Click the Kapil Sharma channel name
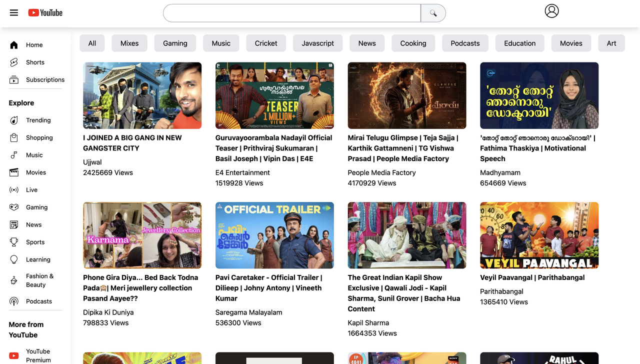This screenshot has height=364, width=640. click(368, 323)
